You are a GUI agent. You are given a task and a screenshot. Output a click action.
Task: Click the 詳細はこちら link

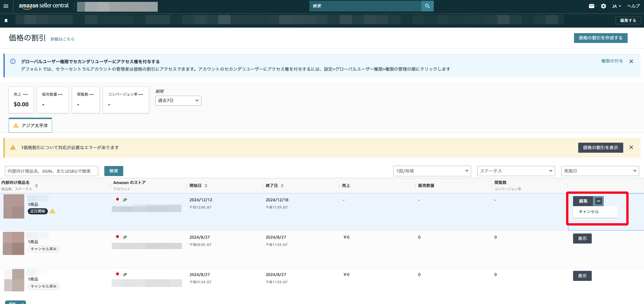pyautogui.click(x=63, y=39)
